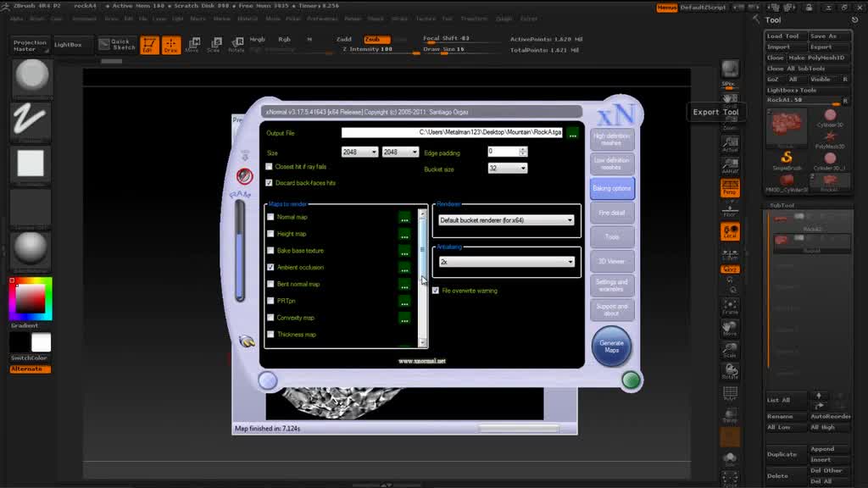
Task: Adjust the Edge padding stepper
Action: pos(523,152)
